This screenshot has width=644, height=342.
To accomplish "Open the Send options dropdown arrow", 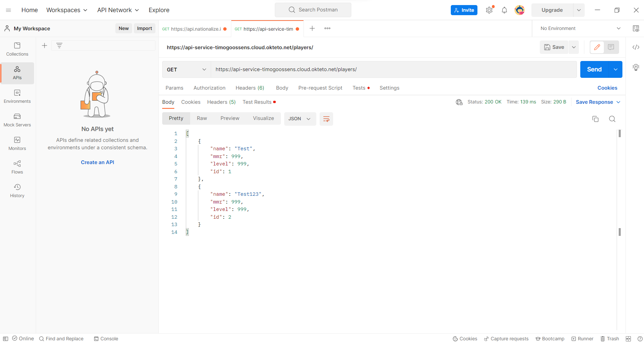I will (x=616, y=69).
